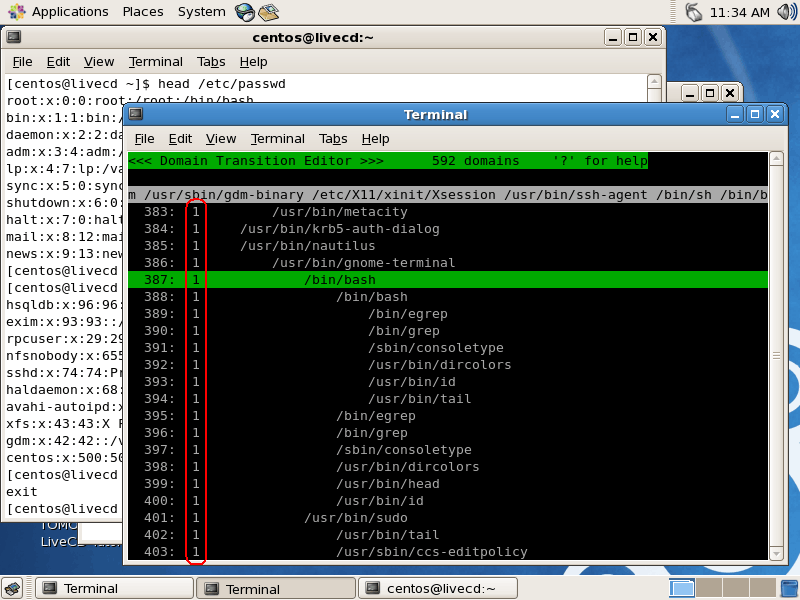Click the 11:34 AM clock
800x600 pixels.
(x=739, y=12)
